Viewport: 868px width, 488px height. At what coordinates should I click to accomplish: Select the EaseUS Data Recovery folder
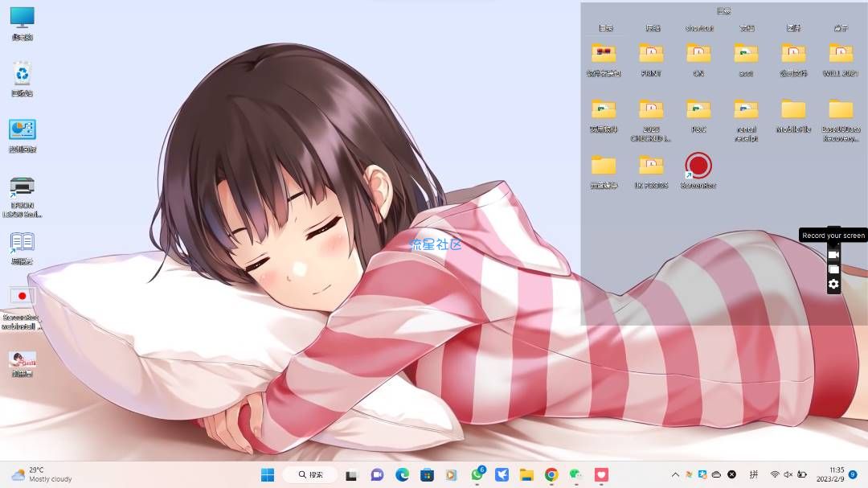841,120
